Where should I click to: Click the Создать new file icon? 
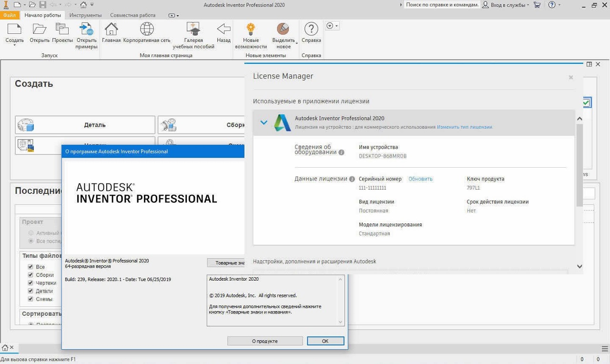14,29
